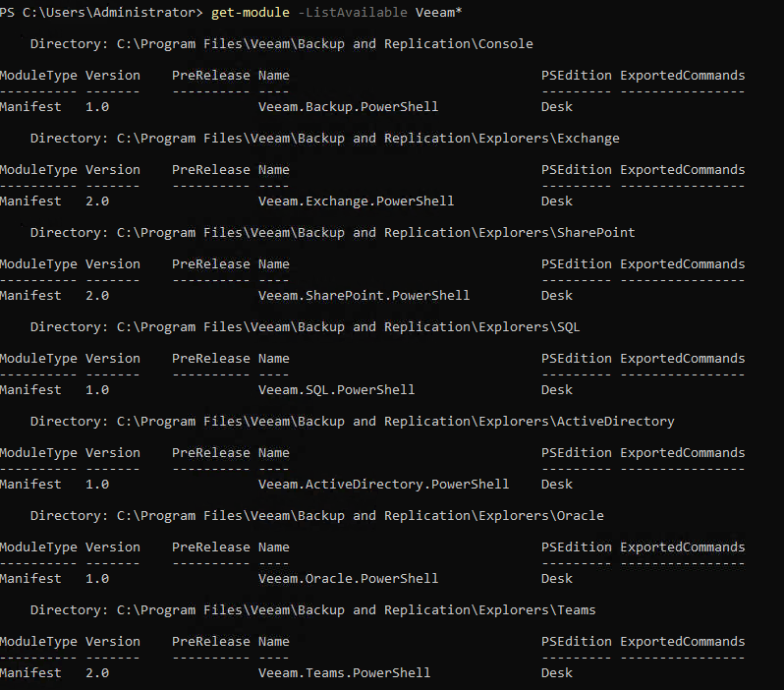Click Manifest in the Veeam.SharePoint.PowerShell row

[30, 296]
